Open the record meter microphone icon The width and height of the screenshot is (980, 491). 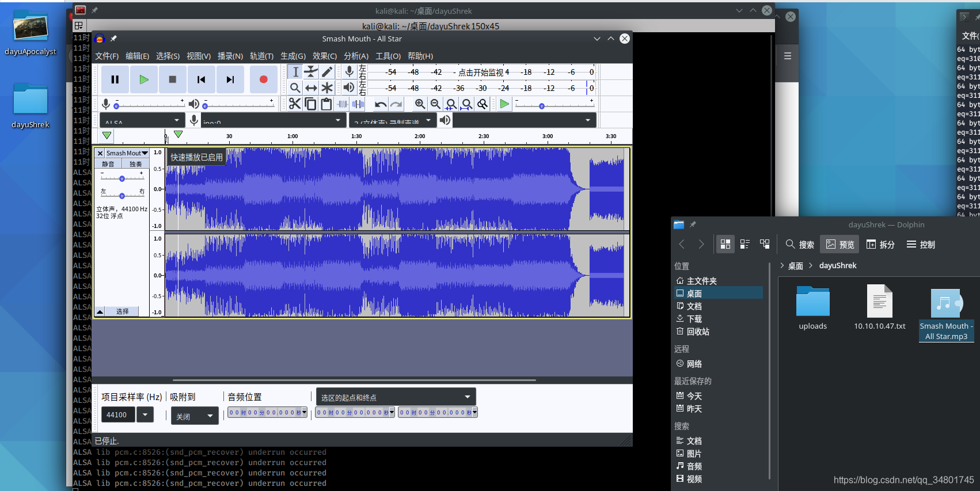[x=349, y=71]
